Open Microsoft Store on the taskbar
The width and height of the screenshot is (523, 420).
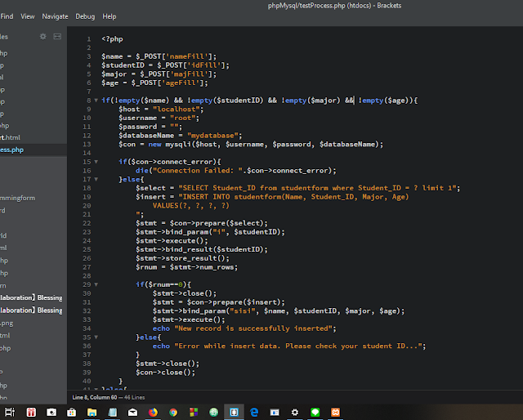point(71,413)
